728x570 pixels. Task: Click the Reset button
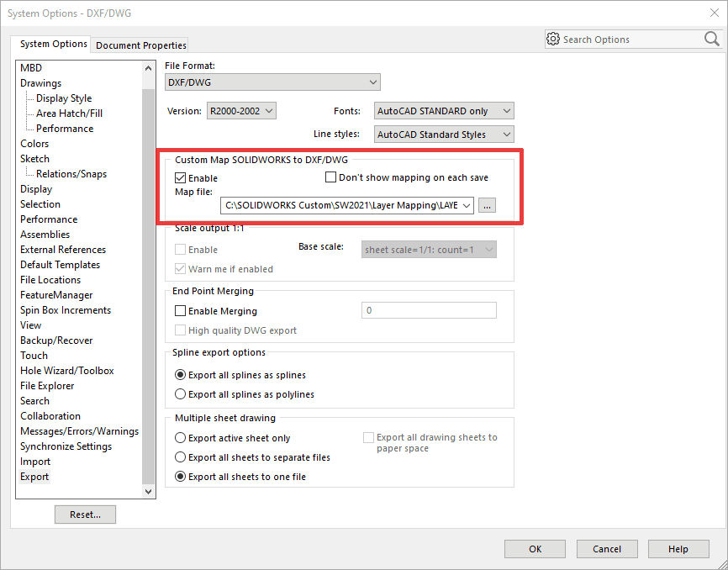(85, 514)
